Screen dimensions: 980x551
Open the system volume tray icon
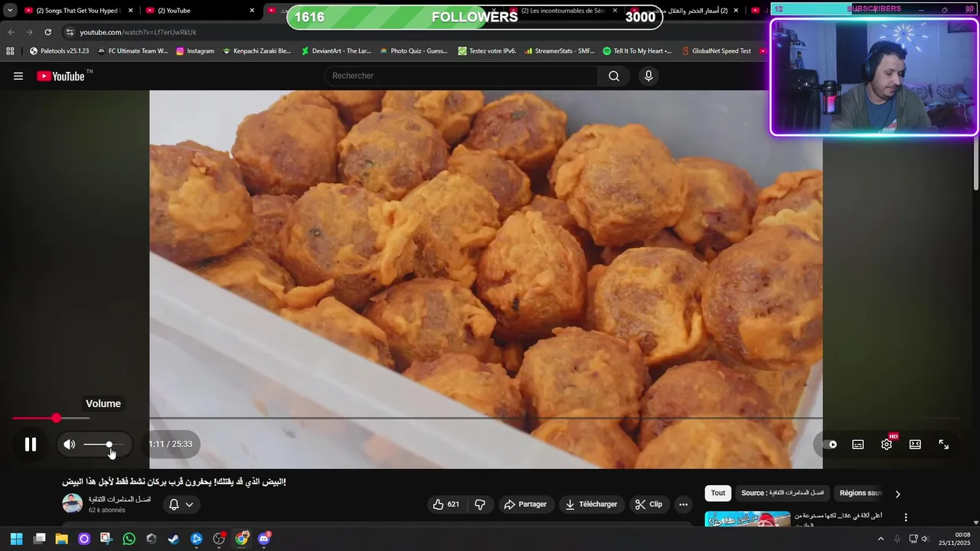[925, 539]
